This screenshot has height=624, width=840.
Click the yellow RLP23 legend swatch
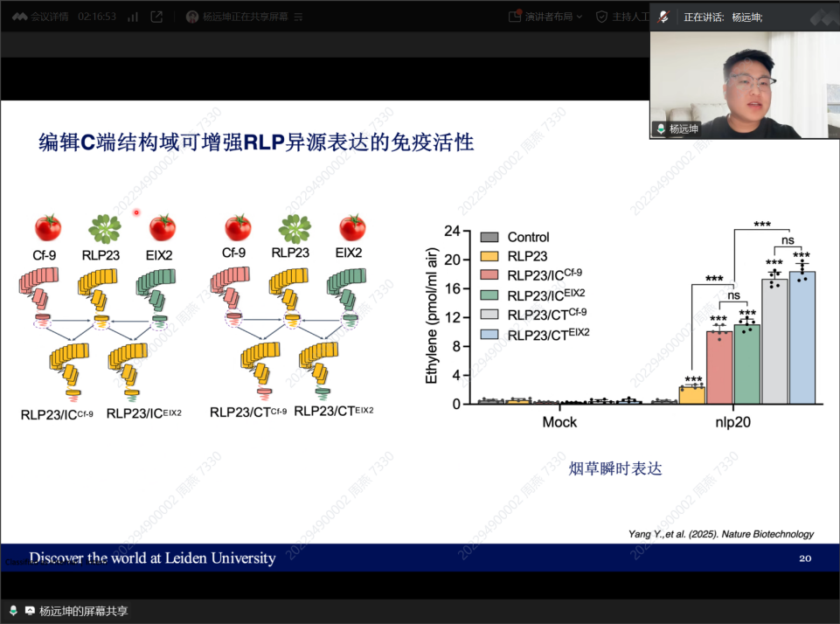[x=489, y=256]
